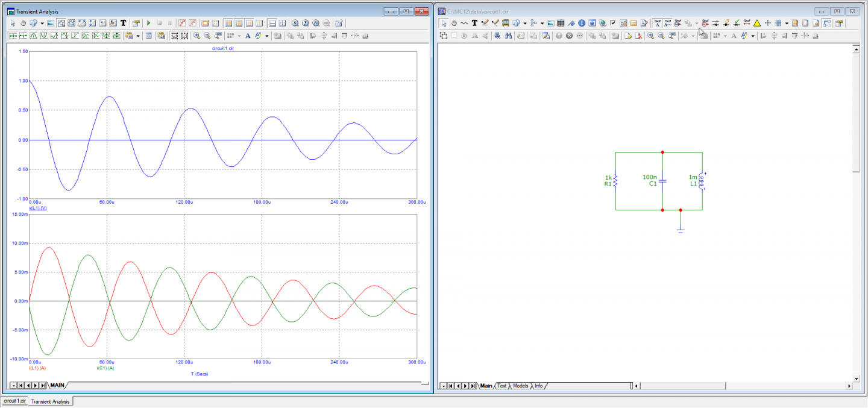The image size is (868, 408).
Task: Click the green Run analysis play button
Action: 149,23
